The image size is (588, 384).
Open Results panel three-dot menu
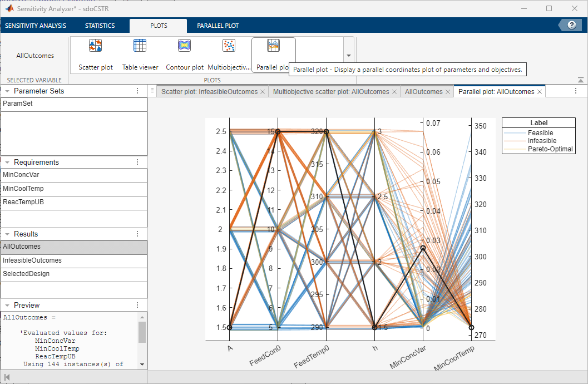137,234
